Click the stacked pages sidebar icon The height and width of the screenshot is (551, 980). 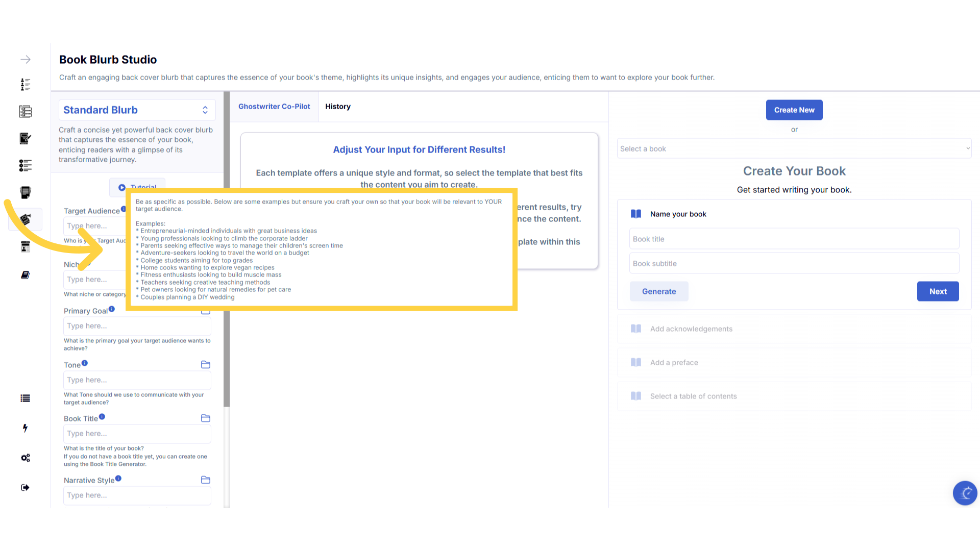[x=25, y=192]
